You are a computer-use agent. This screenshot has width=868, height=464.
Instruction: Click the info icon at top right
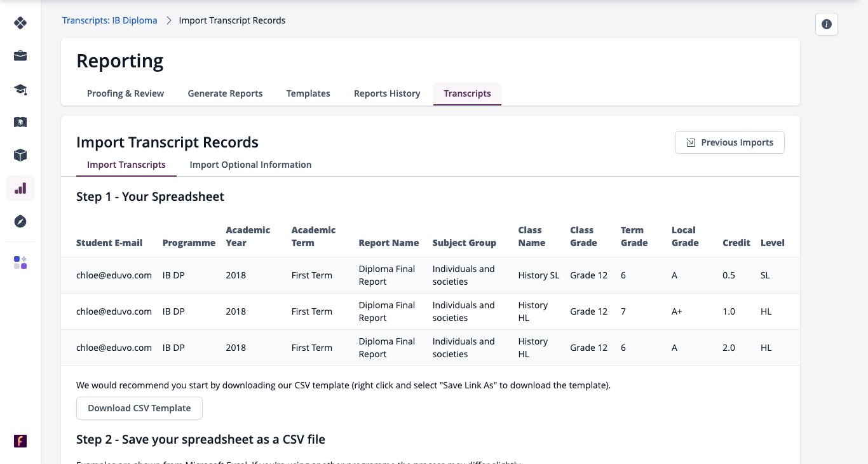tap(827, 24)
